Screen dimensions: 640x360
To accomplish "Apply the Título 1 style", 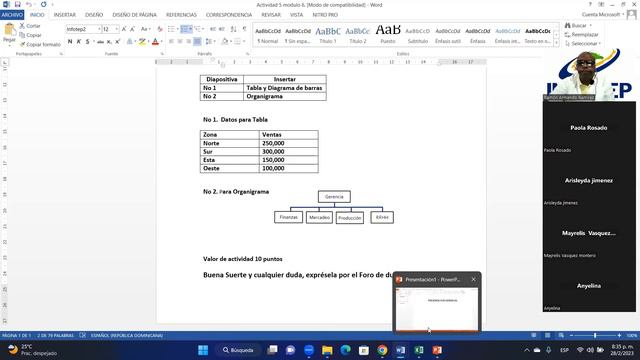I will 328,36.
